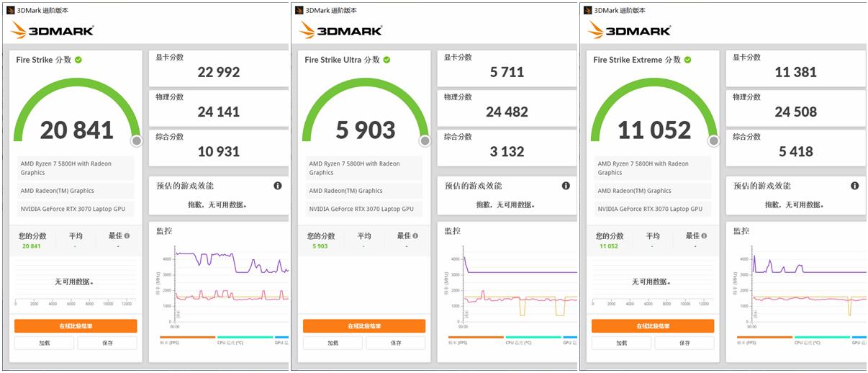The height and width of the screenshot is (373, 868).
Task: Click NVIDIA GeForce RTX 3070 Laptop GPU in the Fire Strike window
Action: [x=76, y=209]
